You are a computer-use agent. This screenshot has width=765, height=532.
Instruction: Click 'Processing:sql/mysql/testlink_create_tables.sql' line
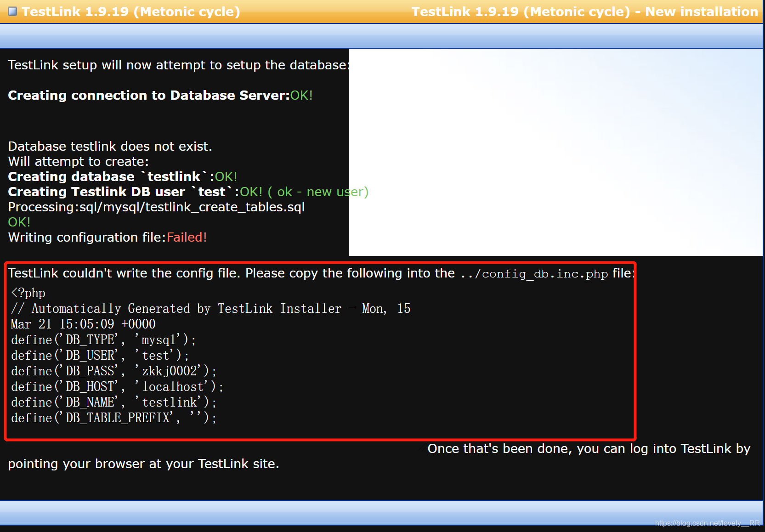(156, 207)
